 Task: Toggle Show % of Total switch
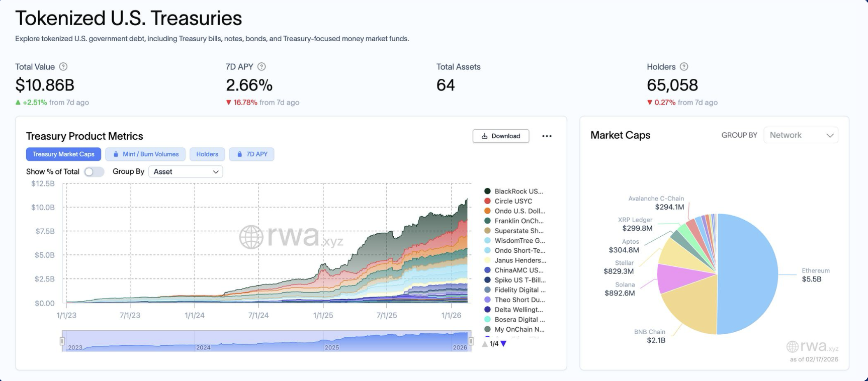(x=94, y=172)
